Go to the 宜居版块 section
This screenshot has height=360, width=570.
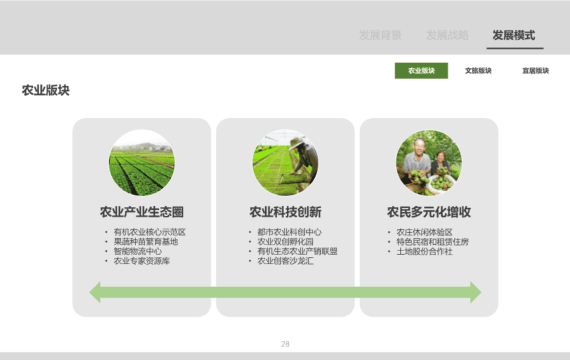click(535, 71)
